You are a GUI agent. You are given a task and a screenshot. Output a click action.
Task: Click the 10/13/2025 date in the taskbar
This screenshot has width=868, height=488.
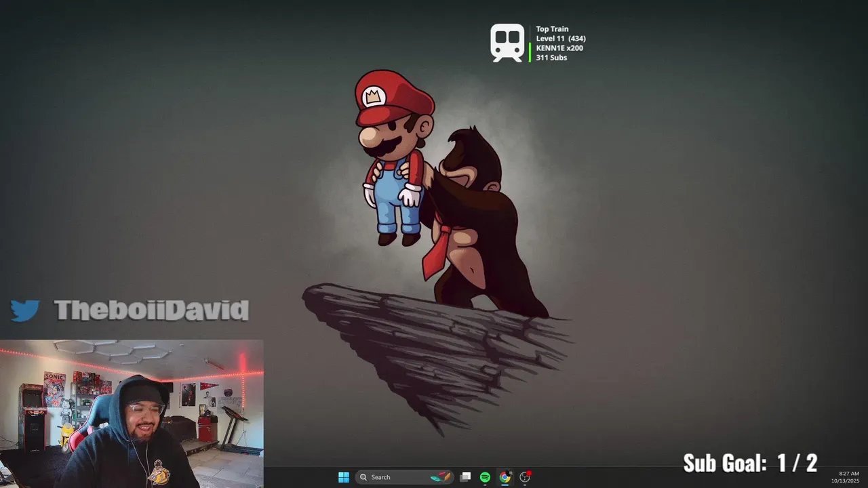846,481
